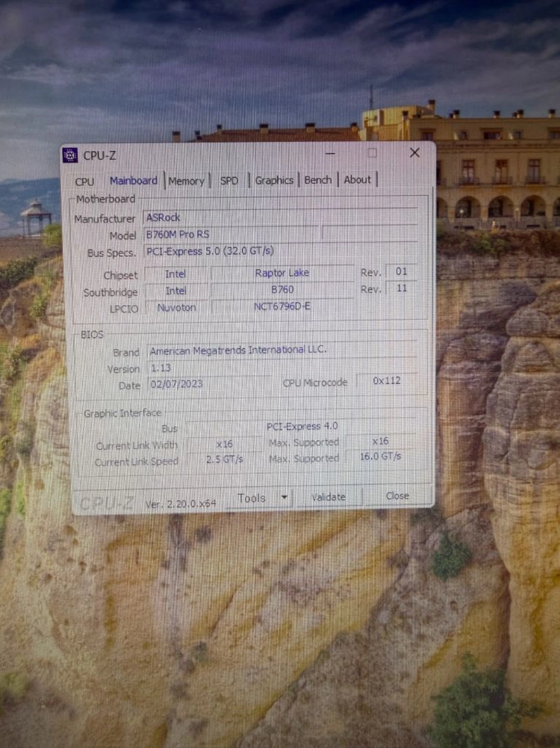Click the chipset Rev. value 01
This screenshot has height=748, width=560.
tap(401, 271)
